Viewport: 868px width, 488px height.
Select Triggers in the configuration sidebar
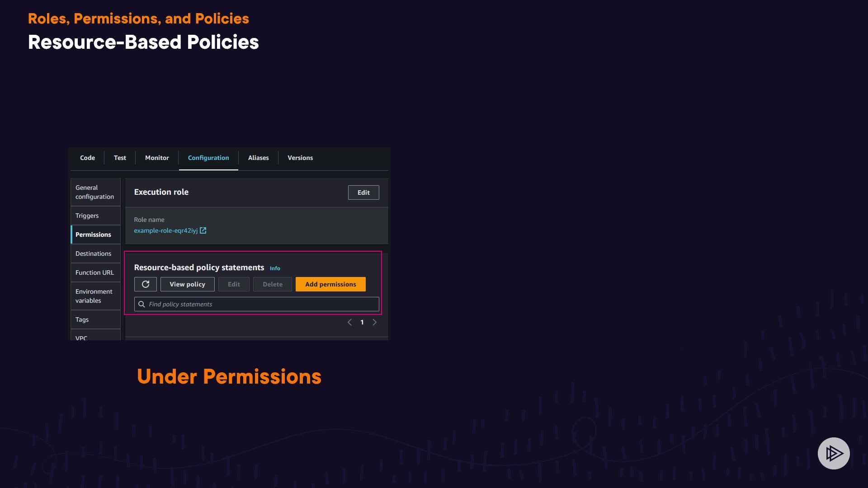coord(87,216)
